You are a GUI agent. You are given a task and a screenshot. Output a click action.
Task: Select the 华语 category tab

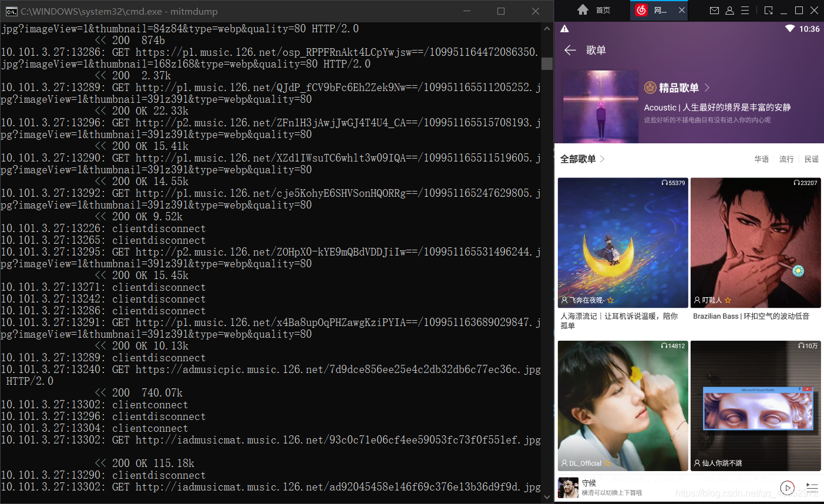coord(762,159)
